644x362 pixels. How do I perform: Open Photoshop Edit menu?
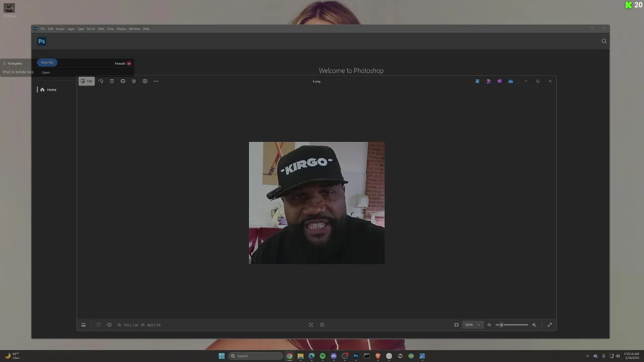pyautogui.click(x=51, y=29)
